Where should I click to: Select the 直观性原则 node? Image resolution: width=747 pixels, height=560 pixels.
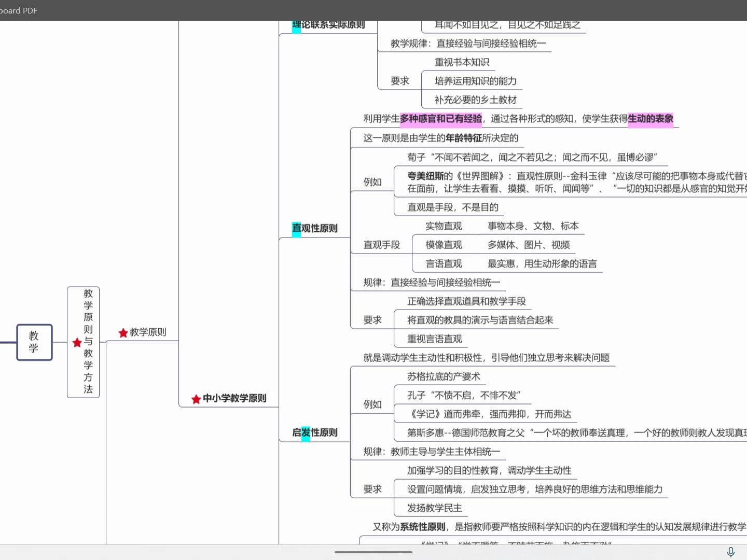tap(315, 228)
